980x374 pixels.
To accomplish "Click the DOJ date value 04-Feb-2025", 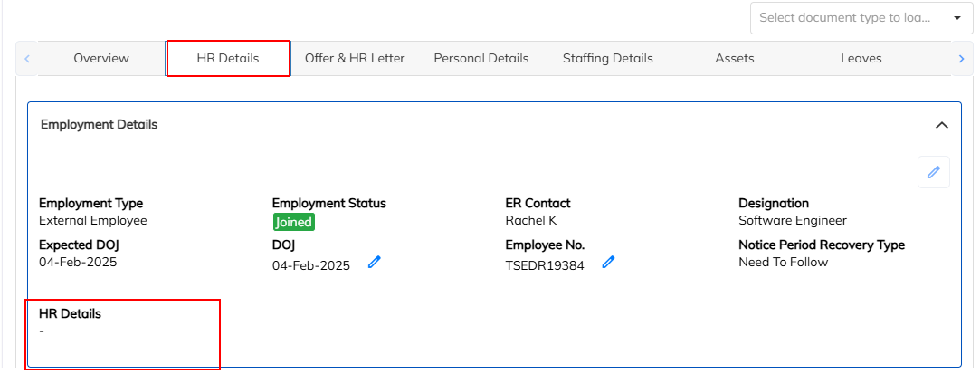I will 311,266.
